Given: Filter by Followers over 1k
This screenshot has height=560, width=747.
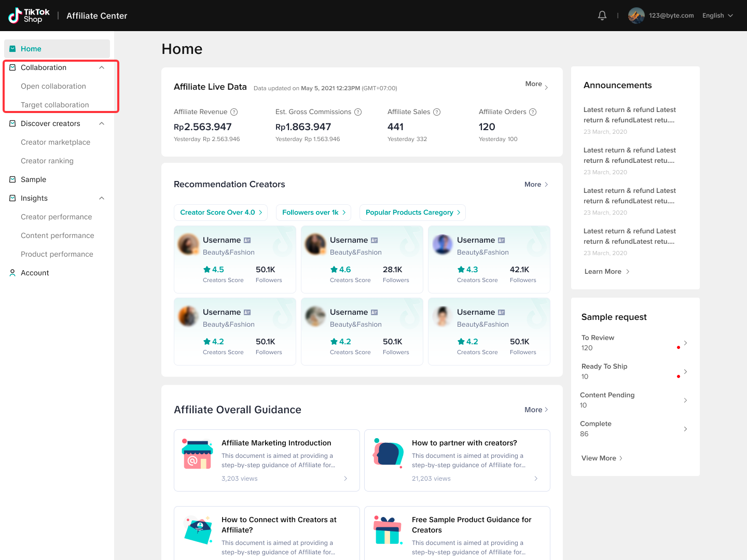Looking at the screenshot, I should (x=313, y=212).
